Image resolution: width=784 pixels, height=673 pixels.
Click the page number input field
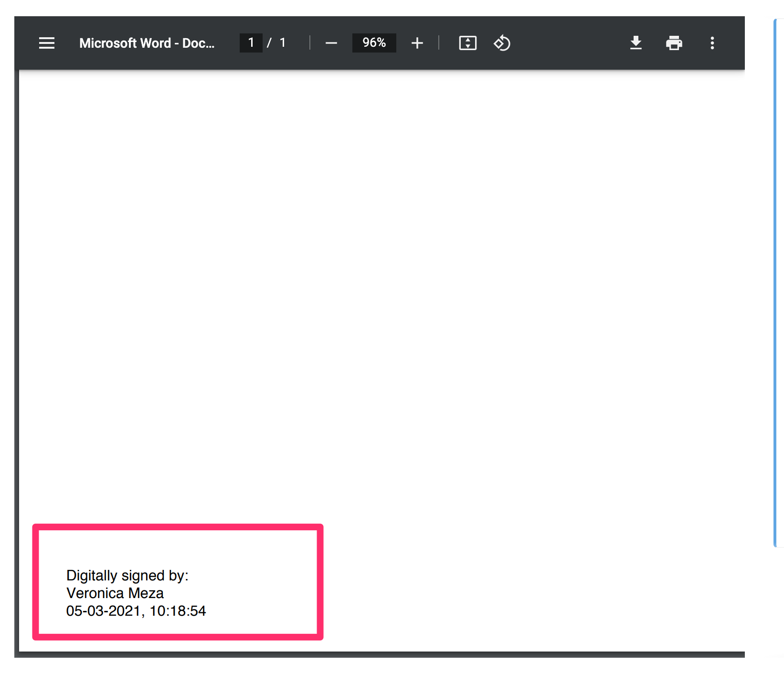[x=251, y=43]
